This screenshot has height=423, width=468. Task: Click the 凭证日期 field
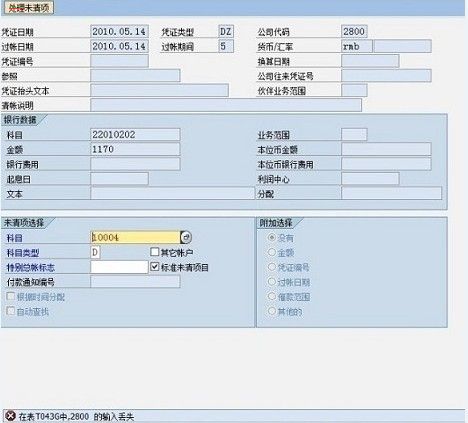click(x=119, y=32)
